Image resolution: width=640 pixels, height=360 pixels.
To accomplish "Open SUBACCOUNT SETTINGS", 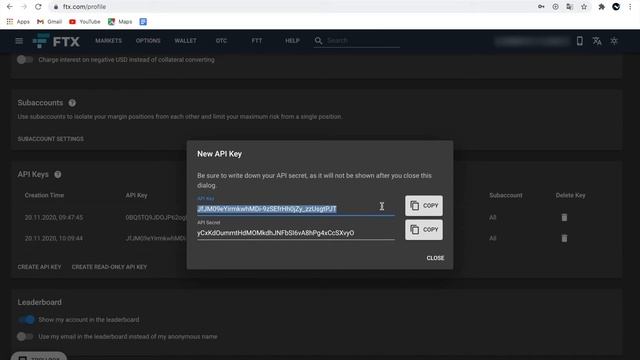I will coord(51,139).
